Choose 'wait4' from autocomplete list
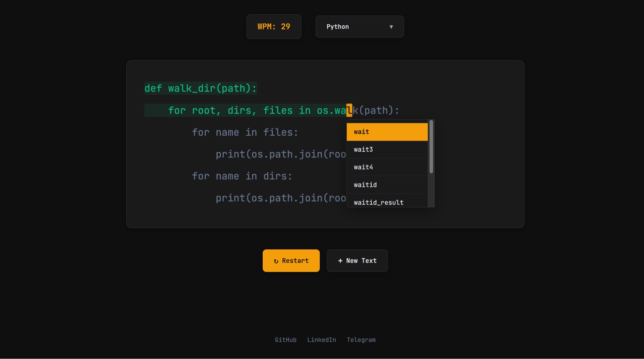Image resolution: width=644 pixels, height=359 pixels. click(x=387, y=167)
